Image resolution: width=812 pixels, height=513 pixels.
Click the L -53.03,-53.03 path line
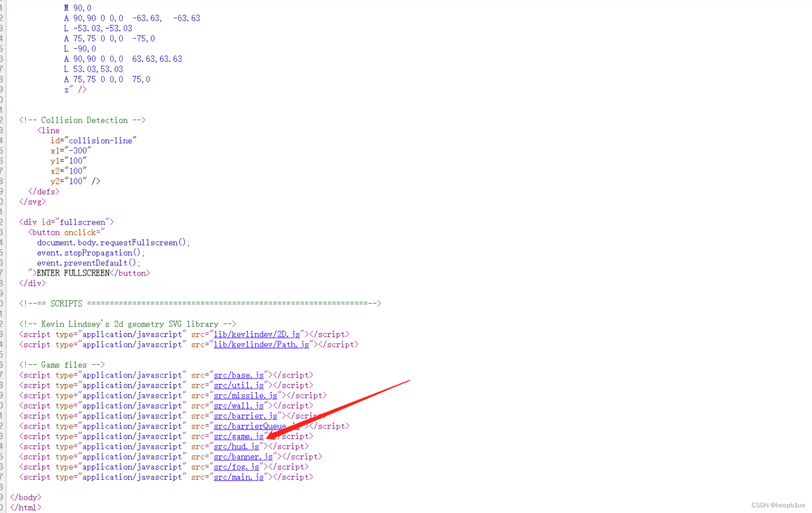[x=98, y=28]
